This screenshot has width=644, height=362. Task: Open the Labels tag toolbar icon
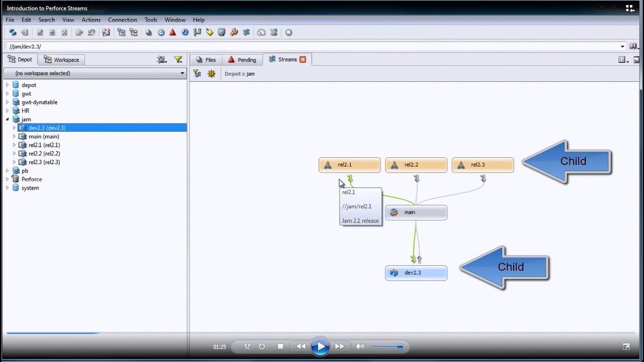point(209,32)
